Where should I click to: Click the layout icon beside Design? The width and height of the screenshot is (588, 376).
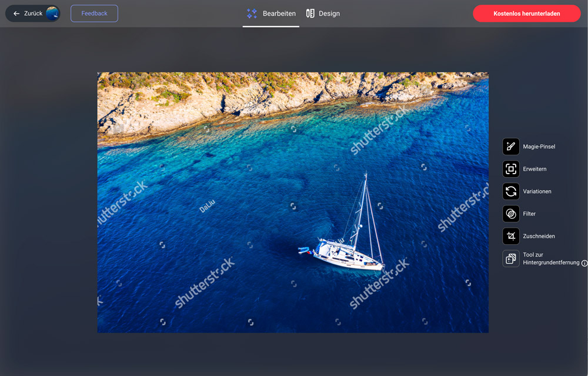point(310,14)
